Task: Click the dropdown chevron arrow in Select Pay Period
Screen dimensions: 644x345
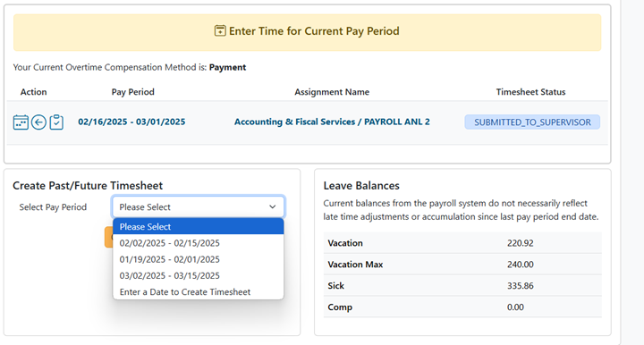Action: pyautogui.click(x=272, y=206)
